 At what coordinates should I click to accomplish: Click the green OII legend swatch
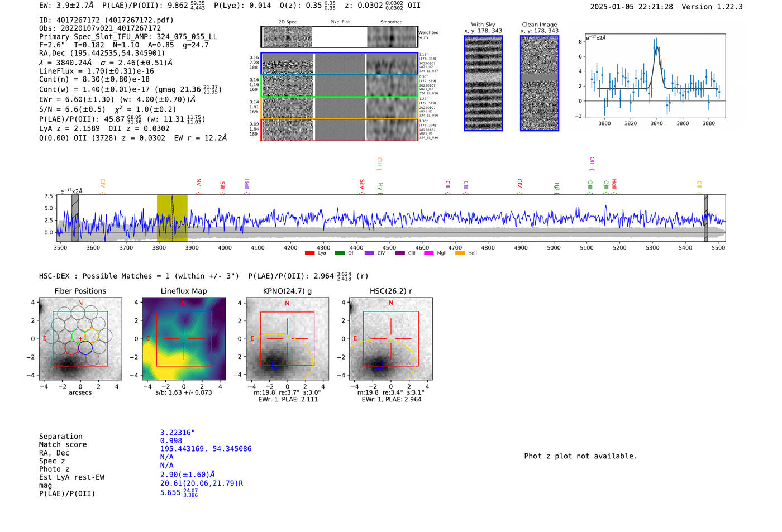pos(340,253)
